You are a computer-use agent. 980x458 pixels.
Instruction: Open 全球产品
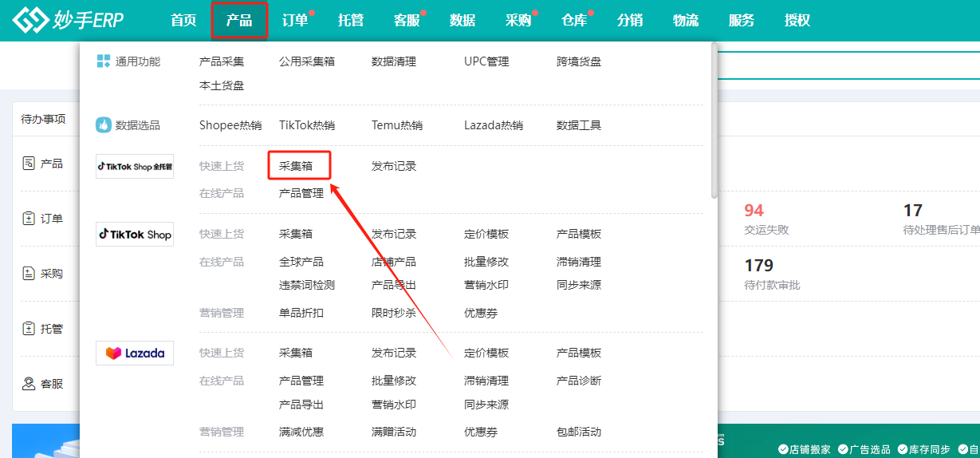tap(301, 262)
